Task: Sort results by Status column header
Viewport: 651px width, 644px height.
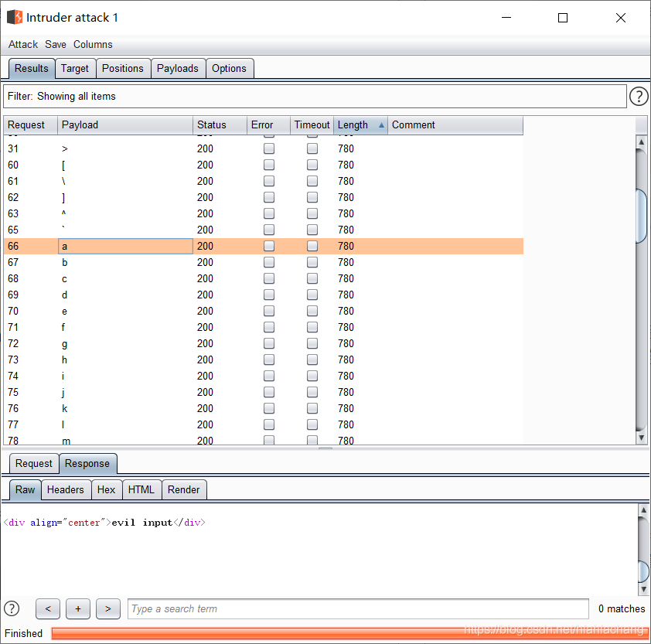Action: point(220,125)
